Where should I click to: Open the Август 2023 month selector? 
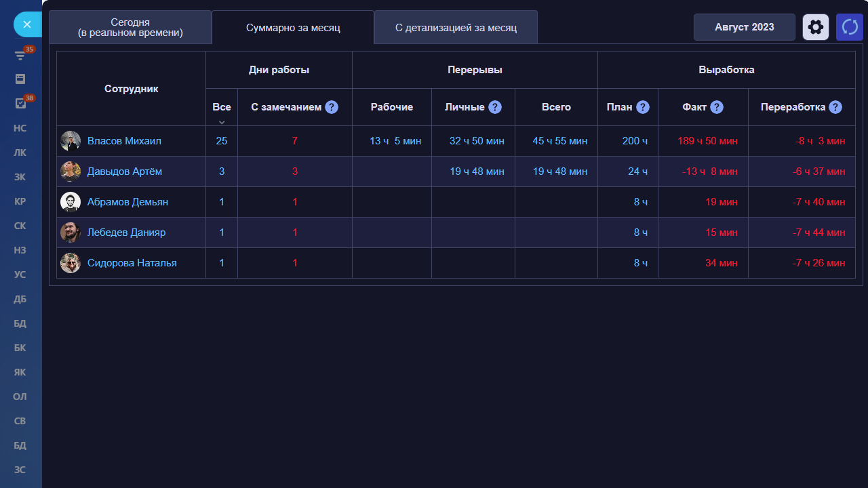745,27
